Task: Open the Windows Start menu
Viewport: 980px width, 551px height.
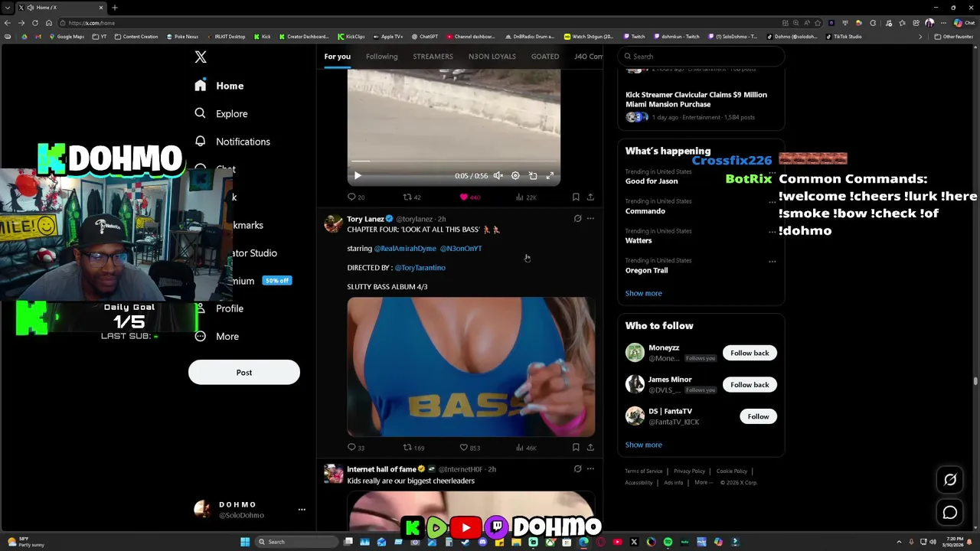Action: [245, 542]
